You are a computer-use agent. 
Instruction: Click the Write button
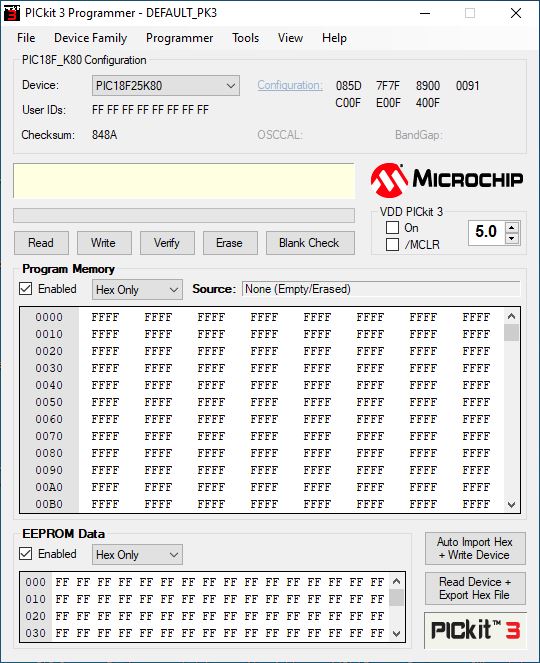point(104,243)
